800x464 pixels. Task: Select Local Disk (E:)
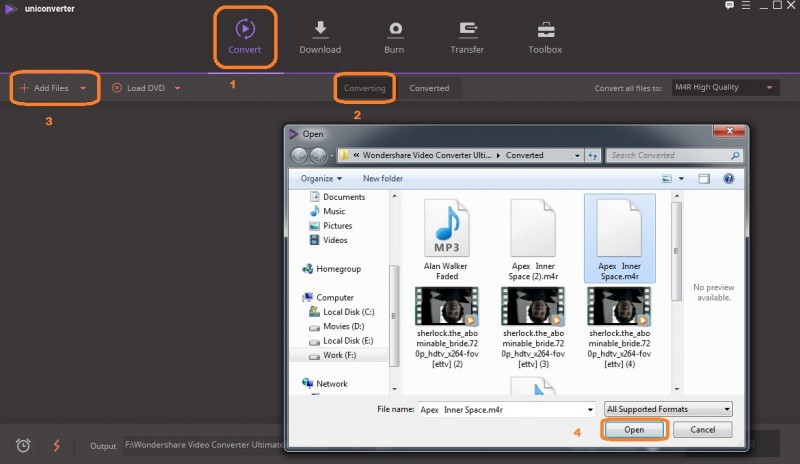(x=341, y=340)
